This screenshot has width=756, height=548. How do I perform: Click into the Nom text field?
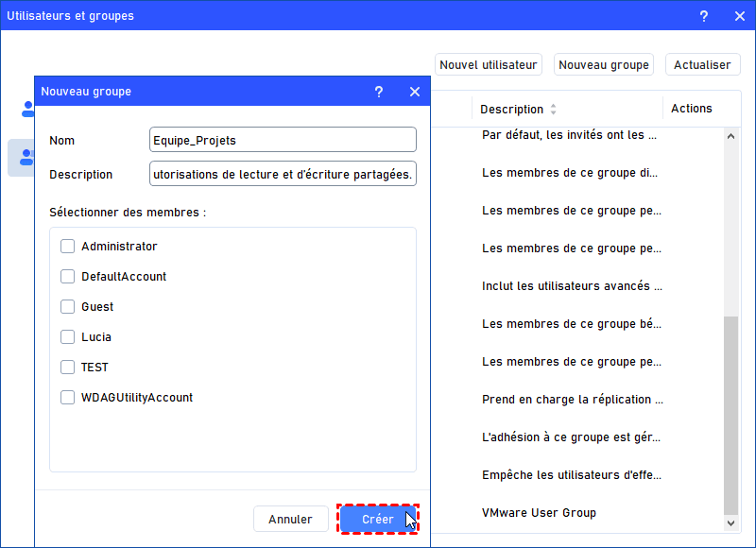pyautogui.click(x=283, y=140)
